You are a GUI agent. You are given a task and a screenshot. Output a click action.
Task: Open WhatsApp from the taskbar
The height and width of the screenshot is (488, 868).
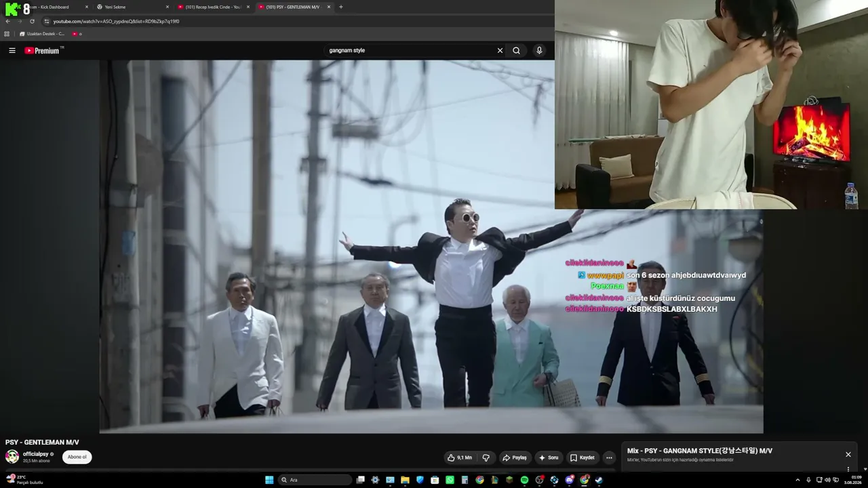450,480
